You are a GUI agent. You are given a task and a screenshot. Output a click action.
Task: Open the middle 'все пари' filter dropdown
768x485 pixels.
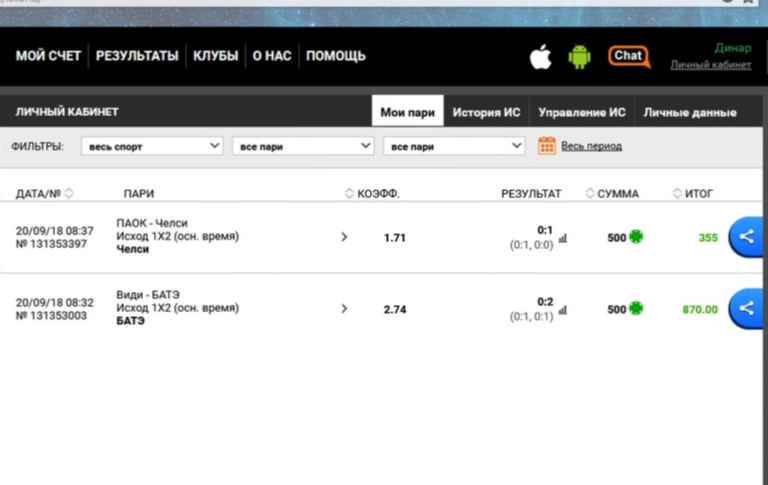click(x=303, y=146)
